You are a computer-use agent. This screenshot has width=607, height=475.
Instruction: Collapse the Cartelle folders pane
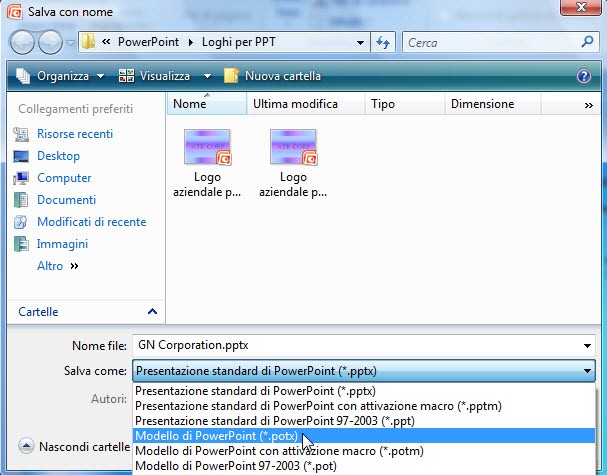(x=152, y=312)
